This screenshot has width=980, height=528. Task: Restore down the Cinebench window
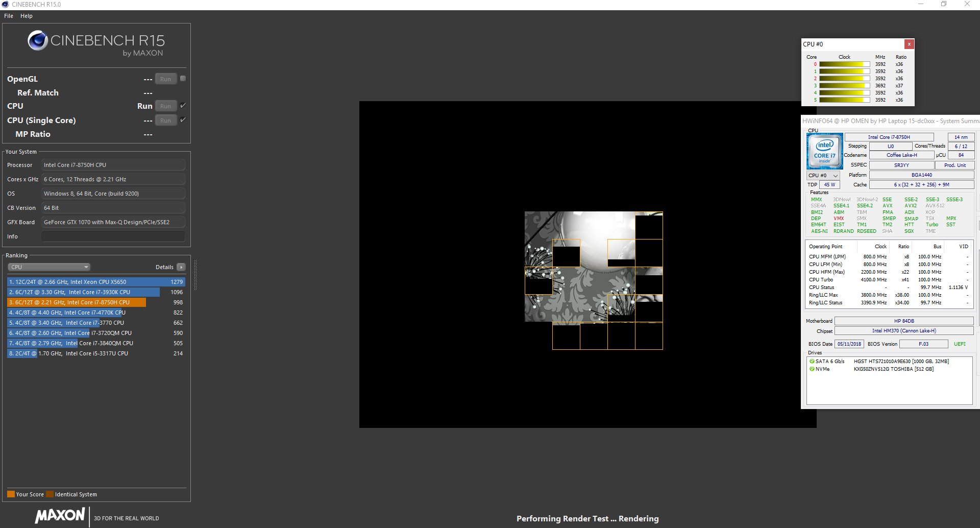[944, 4]
